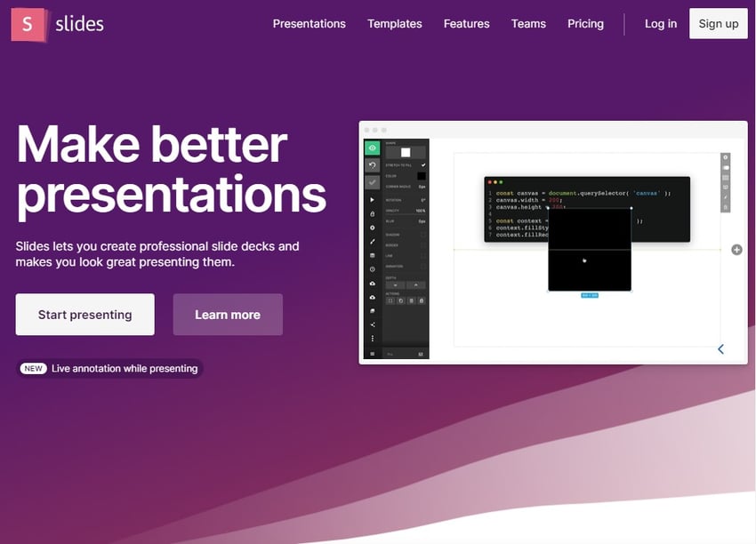Open the Pricing page from navigation
Screen dimensions: 756x544
(585, 24)
